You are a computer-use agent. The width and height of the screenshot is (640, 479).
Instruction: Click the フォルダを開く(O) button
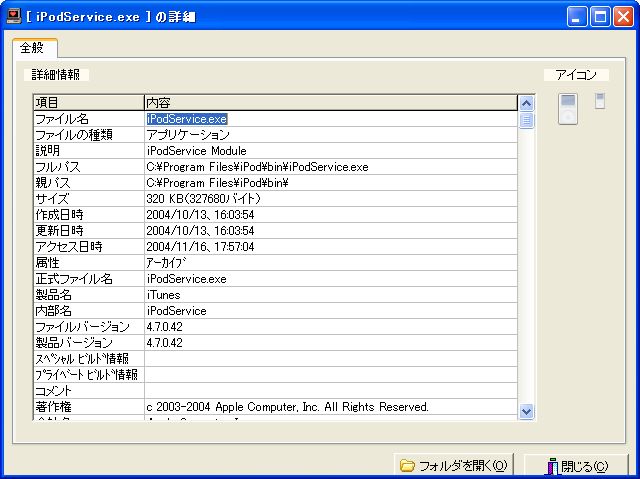tap(453, 466)
